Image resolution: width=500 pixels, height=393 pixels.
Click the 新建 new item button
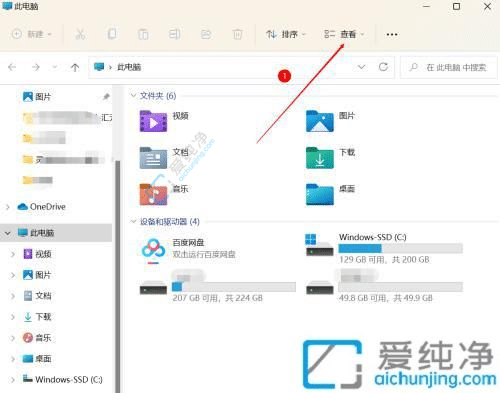[32, 34]
